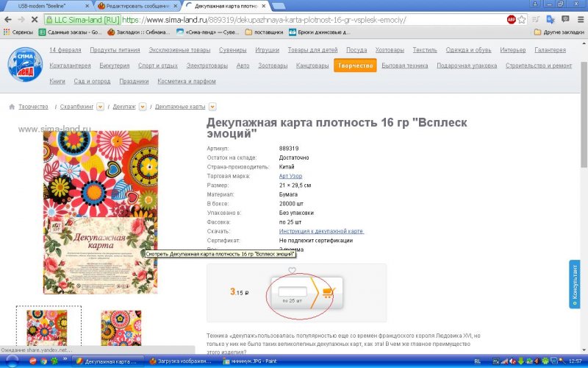Click the home icon in breadcrumbs
Screen dimensions: 588x368
coord(12,107)
